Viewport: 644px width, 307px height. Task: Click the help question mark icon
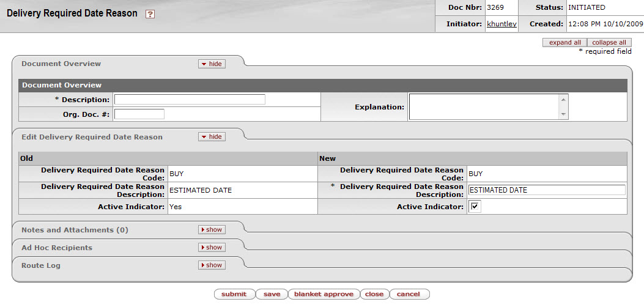[x=150, y=14]
